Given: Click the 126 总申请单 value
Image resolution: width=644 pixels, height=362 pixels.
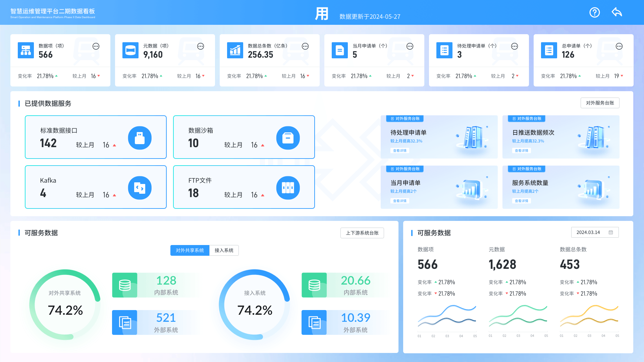Looking at the screenshot, I should [x=568, y=55].
